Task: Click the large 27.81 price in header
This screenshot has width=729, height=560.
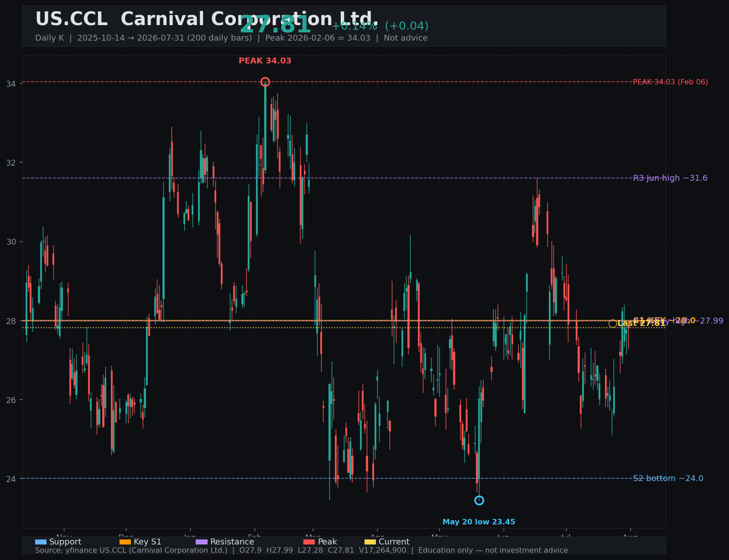Action: point(276,25)
